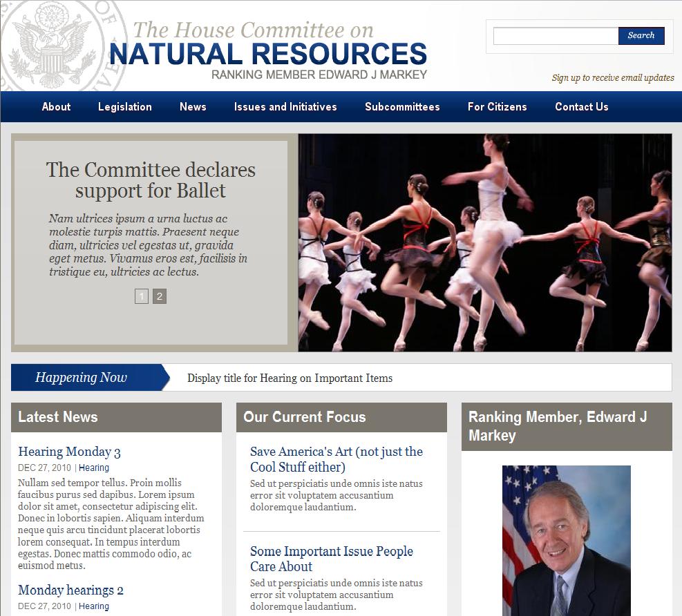Click the eagle seal logo
Viewport: 682px width, 616px height.
[52, 45]
